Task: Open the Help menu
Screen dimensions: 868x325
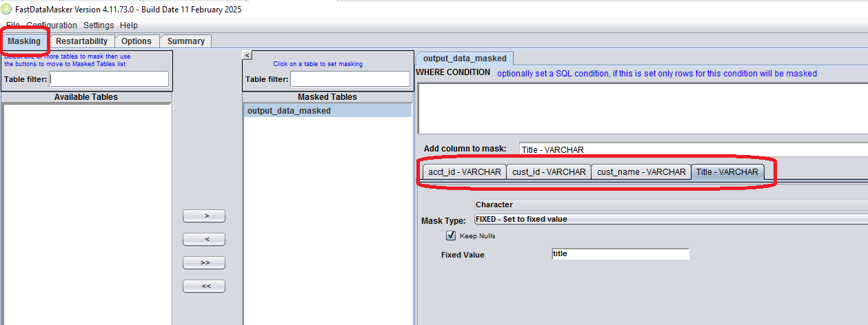Action: 129,25
